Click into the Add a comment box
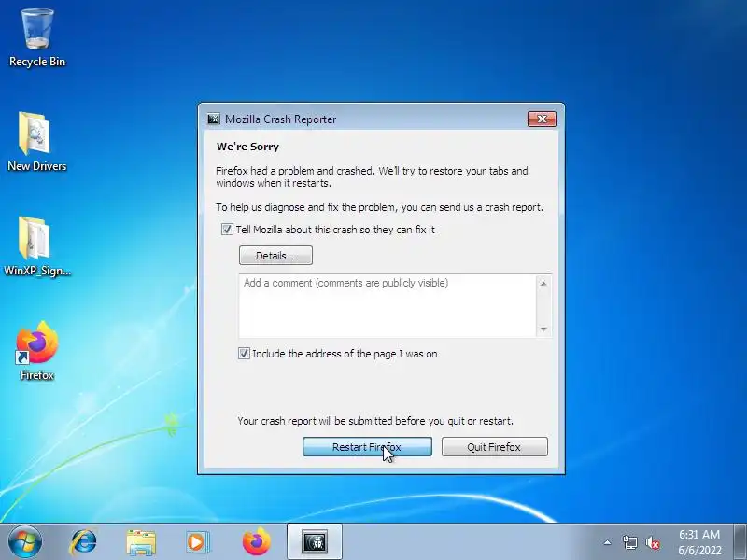747x560 pixels. [387, 306]
